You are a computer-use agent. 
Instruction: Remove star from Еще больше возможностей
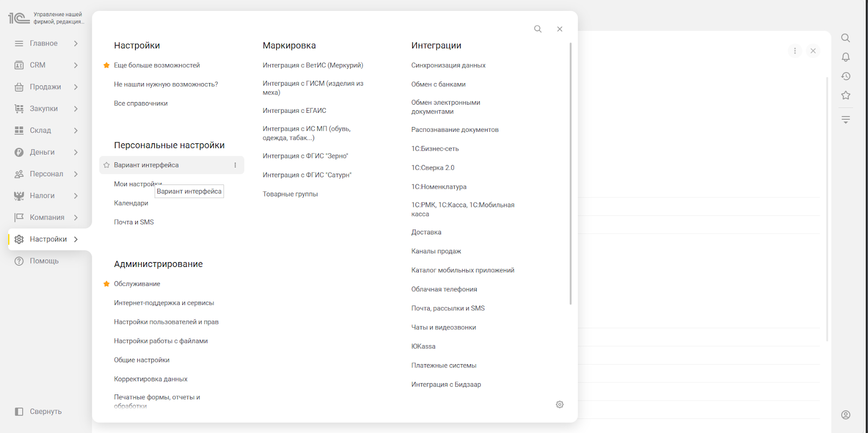tap(107, 66)
